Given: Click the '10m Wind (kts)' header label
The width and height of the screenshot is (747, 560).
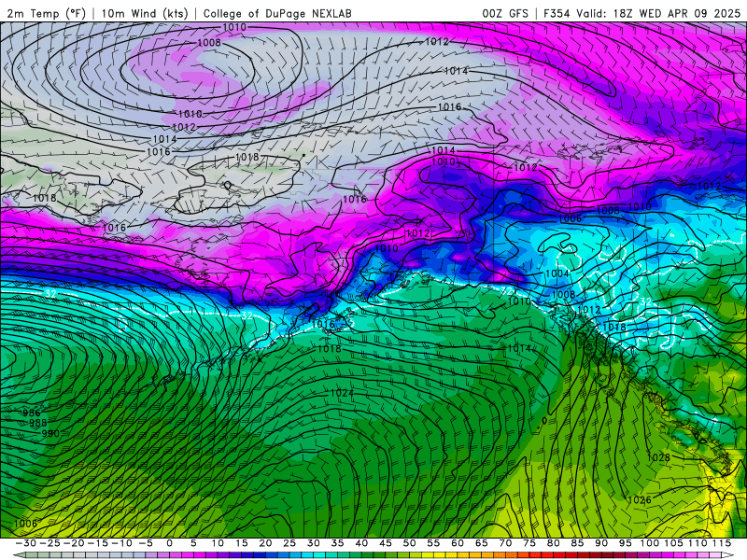Looking at the screenshot, I should click(x=145, y=13).
